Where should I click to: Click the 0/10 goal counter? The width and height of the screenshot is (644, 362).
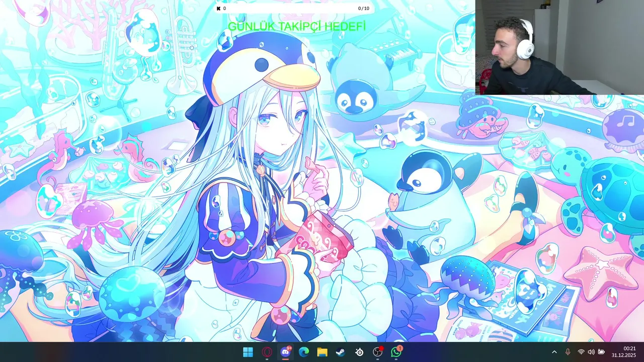click(363, 9)
